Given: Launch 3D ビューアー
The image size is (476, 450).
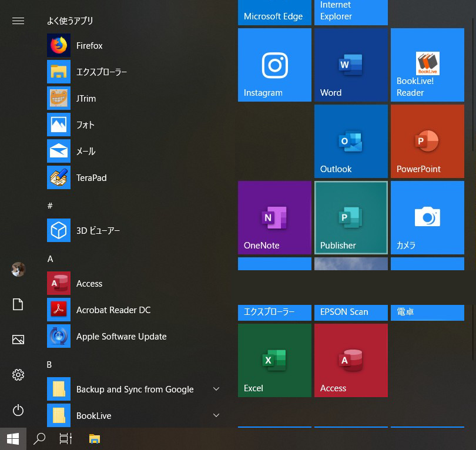Looking at the screenshot, I should (135, 230).
